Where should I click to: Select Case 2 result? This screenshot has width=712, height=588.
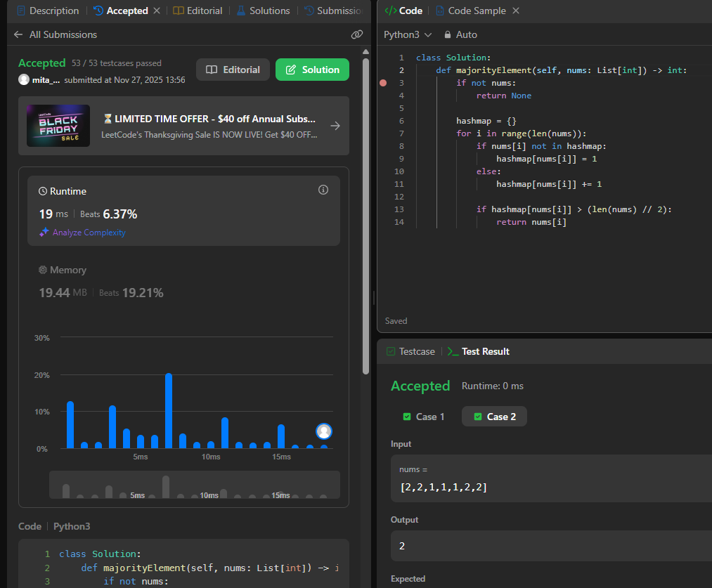(x=495, y=417)
